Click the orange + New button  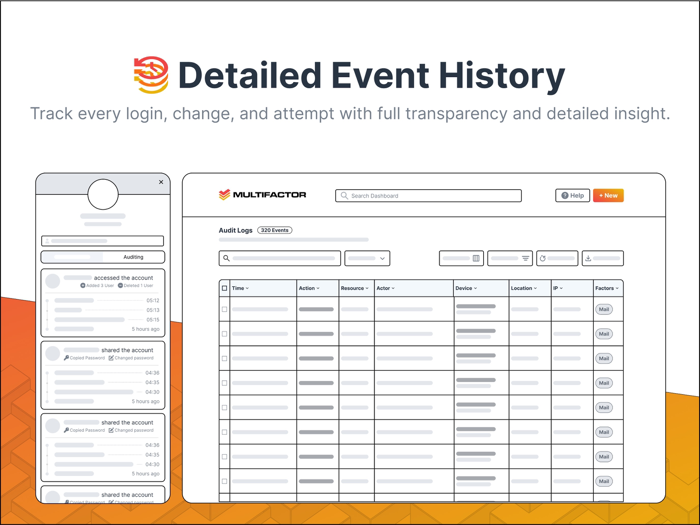(608, 196)
